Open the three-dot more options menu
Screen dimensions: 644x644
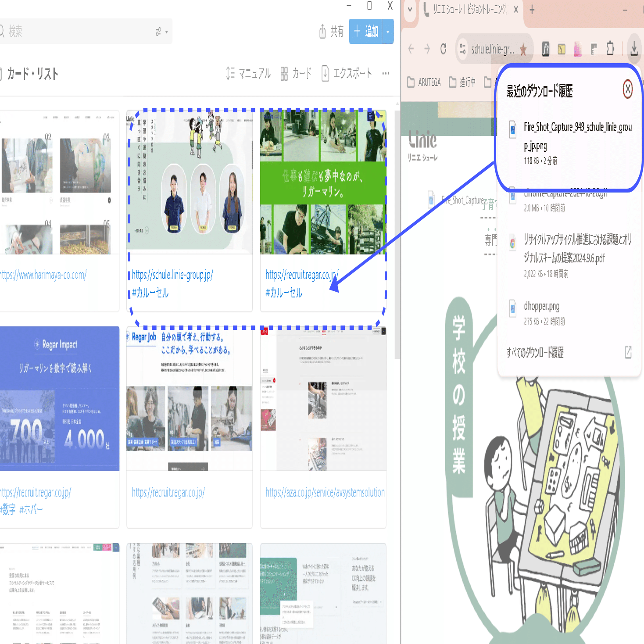coord(386,73)
